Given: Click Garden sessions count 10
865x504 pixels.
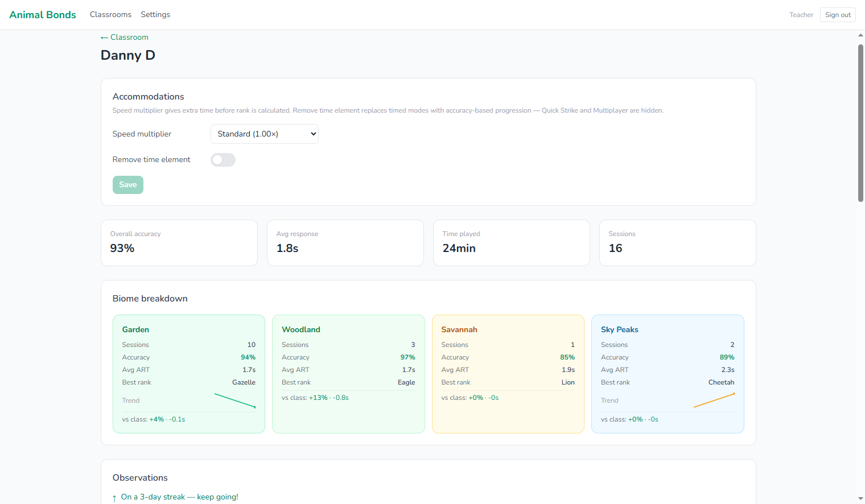Looking at the screenshot, I should pos(252,345).
